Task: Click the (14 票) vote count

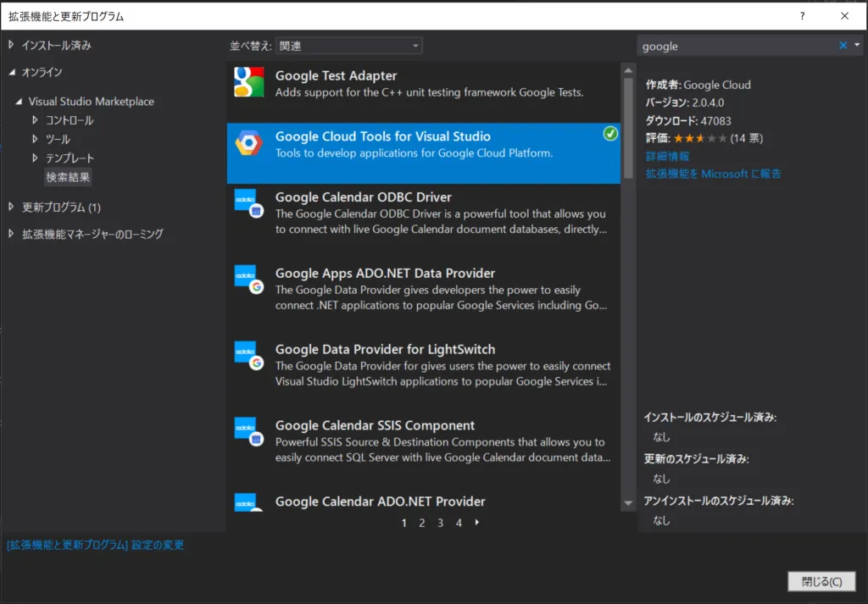Action: [x=746, y=138]
